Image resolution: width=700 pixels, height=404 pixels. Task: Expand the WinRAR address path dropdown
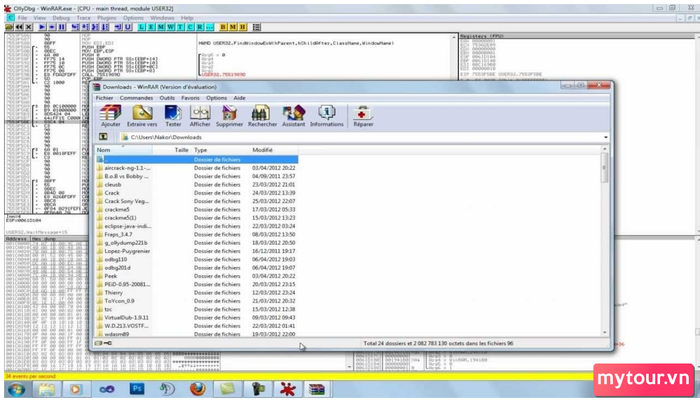click(605, 137)
